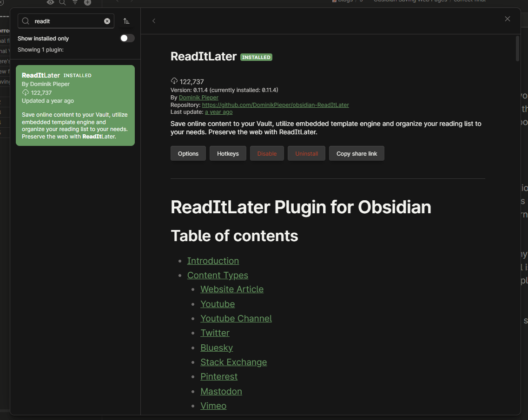Image resolution: width=528 pixels, height=420 pixels.
Task: Open search using the magnifier icon top toolbar
Action: click(x=62, y=3)
